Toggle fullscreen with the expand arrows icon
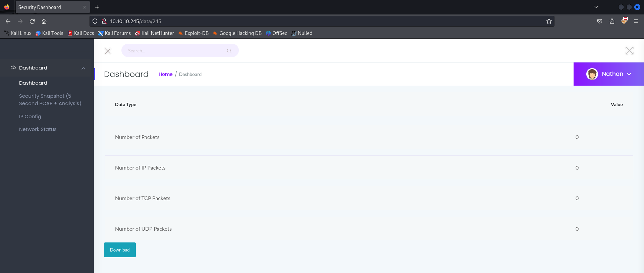Viewport: 644px width, 273px height. (x=629, y=51)
